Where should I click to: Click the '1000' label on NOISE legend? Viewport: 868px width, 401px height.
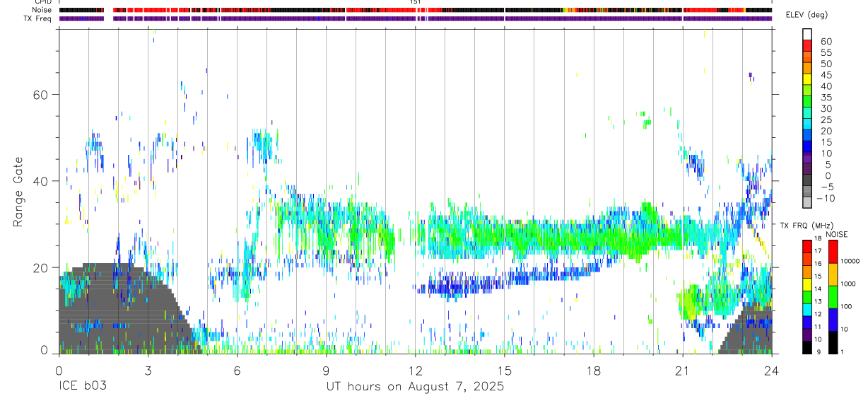[848, 284]
